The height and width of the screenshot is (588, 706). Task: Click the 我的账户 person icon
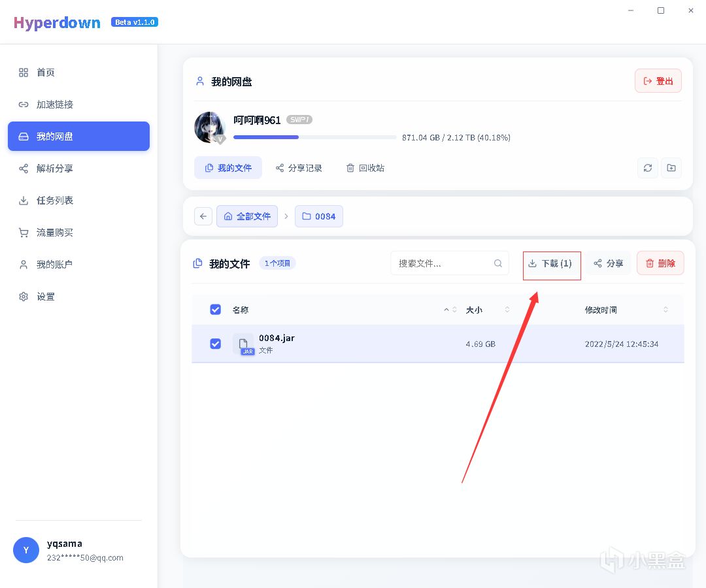(24, 265)
